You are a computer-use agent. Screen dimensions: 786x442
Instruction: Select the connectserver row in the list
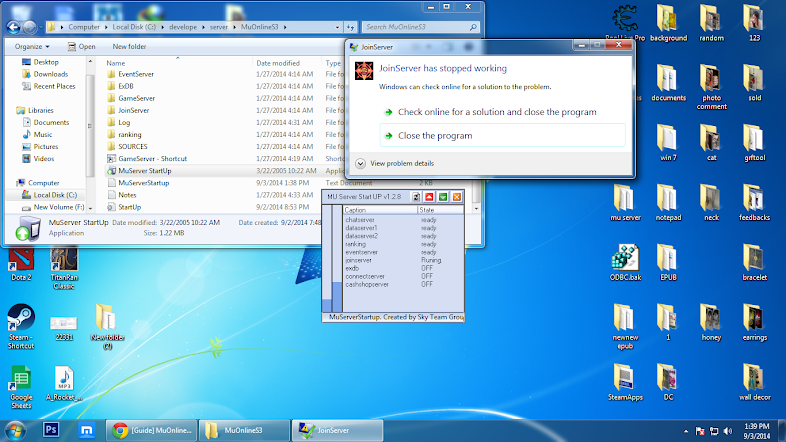[404, 277]
